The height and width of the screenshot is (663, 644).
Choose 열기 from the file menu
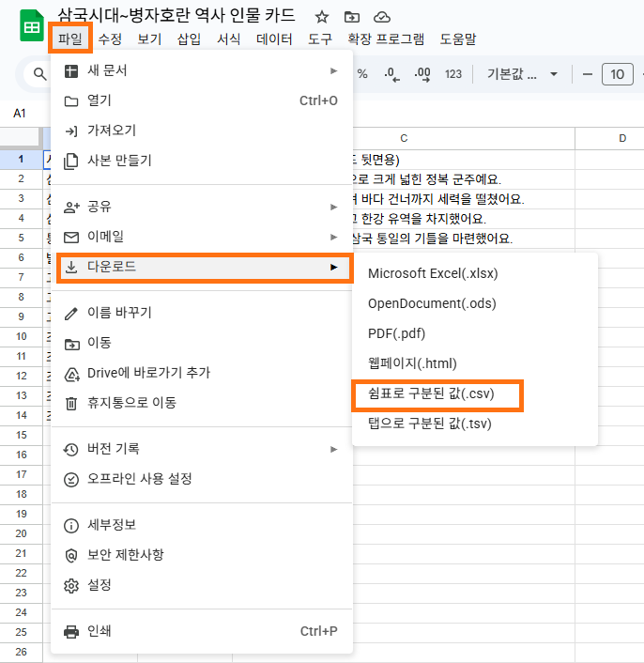pos(202,100)
